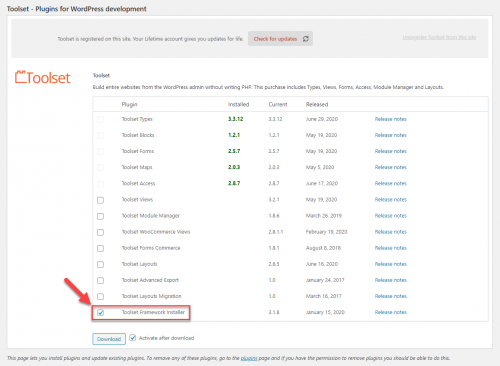Open Release notes for Toolset Blocks
Screen dimensions: 500x366
(x=391, y=135)
